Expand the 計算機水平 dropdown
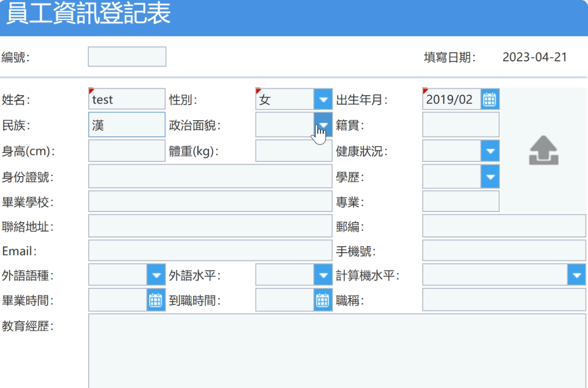Screen dimensions: 588x388 576,276
